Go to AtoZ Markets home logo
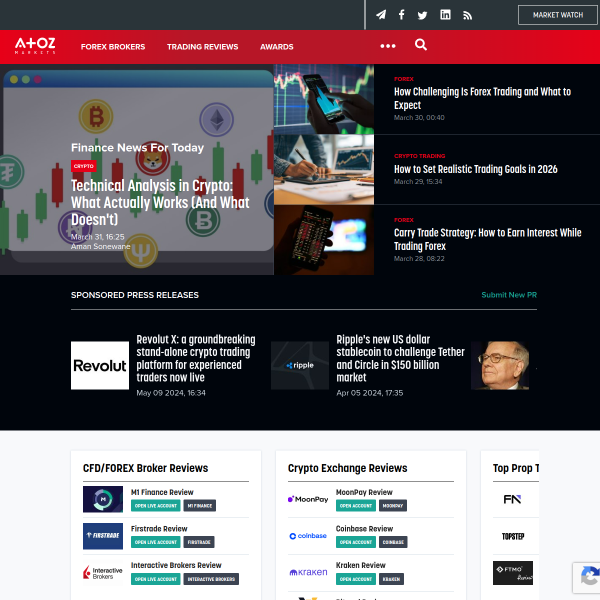The width and height of the screenshot is (600, 600). pyautogui.click(x=35, y=46)
